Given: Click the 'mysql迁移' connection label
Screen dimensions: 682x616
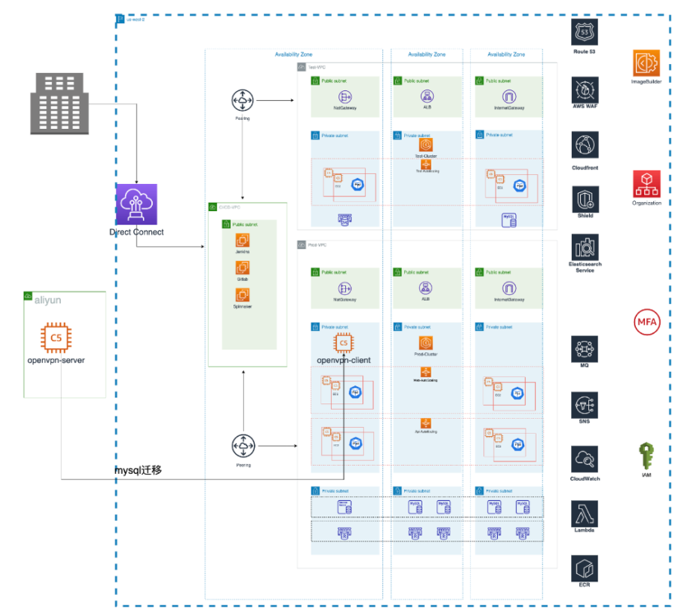Looking at the screenshot, I should coord(138,470).
